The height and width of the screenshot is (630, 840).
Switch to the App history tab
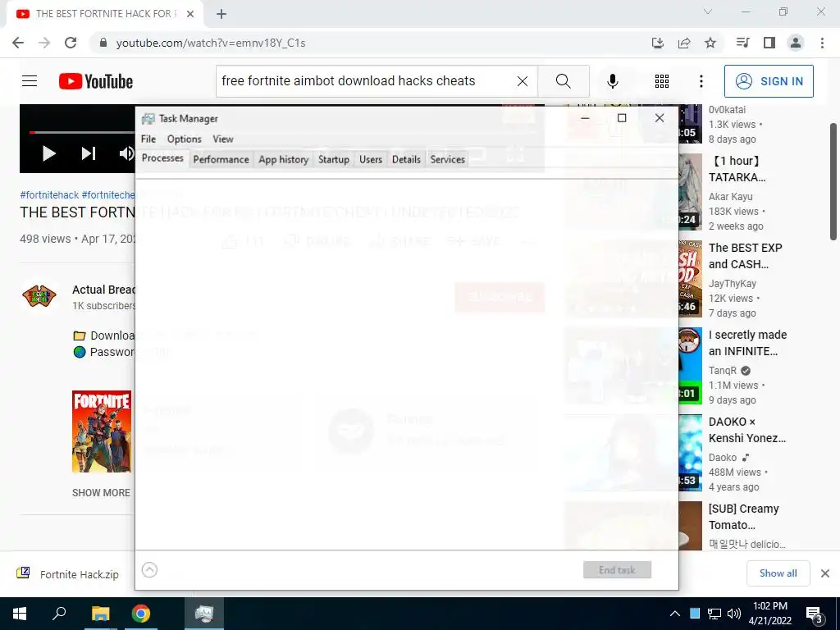[x=283, y=160]
